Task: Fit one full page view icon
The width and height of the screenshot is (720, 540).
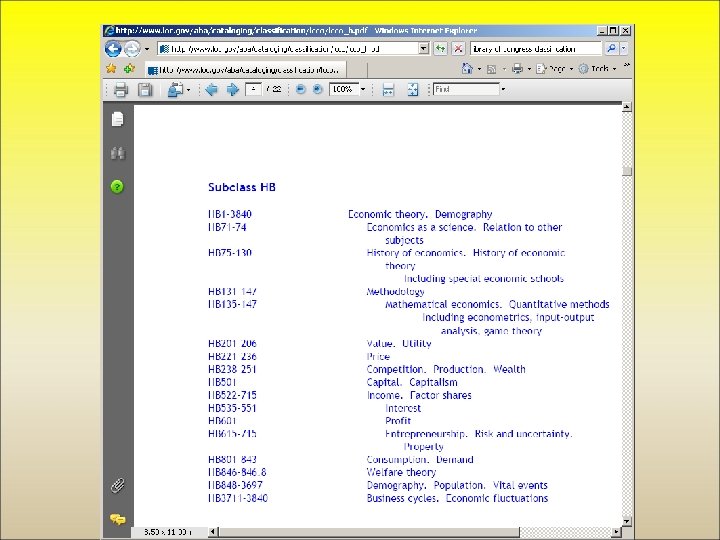Action: [x=412, y=90]
